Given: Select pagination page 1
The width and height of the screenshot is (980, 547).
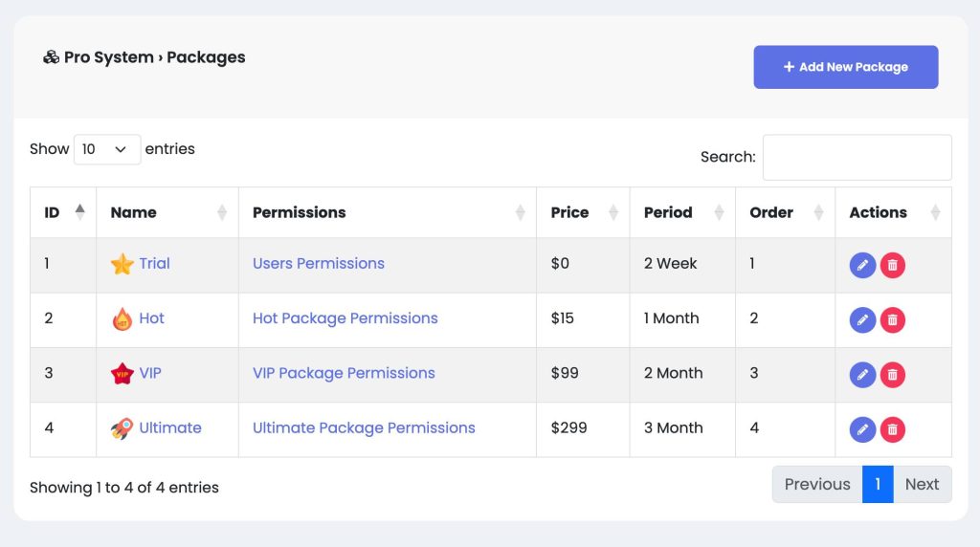Looking at the screenshot, I should tap(878, 485).
